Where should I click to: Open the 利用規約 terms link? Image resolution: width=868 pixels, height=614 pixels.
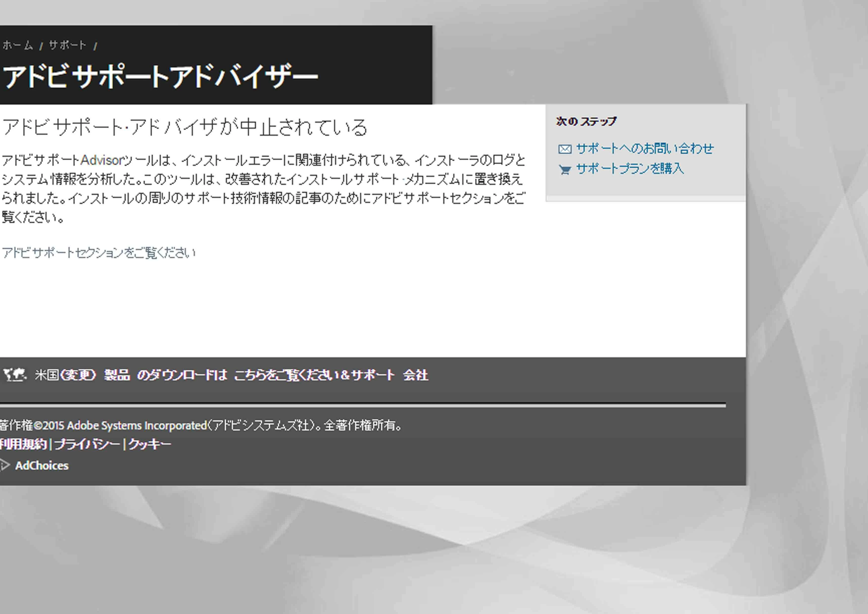tap(23, 444)
